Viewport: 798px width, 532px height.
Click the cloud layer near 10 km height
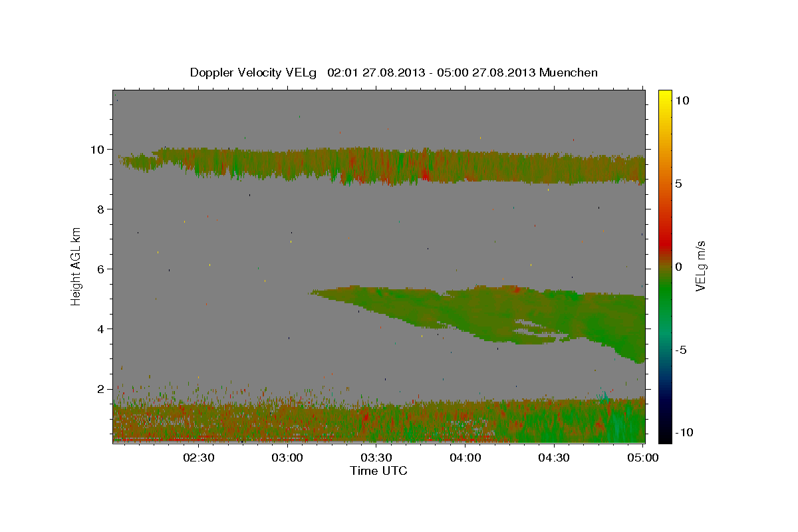382,165
